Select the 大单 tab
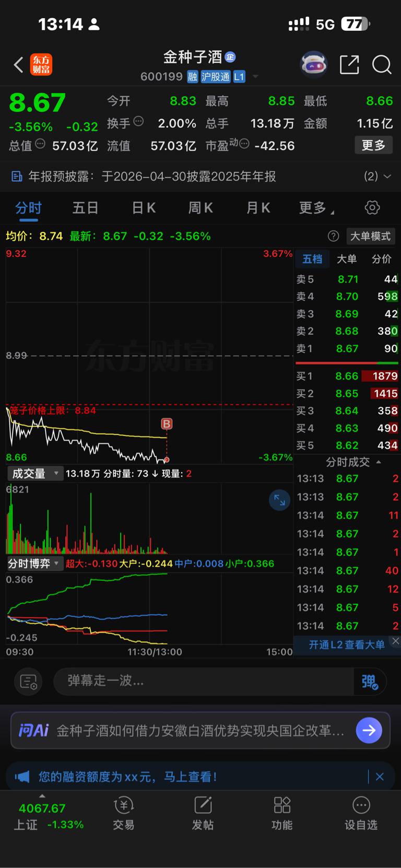Screen dimensions: 401x868 pyautogui.click(x=347, y=259)
